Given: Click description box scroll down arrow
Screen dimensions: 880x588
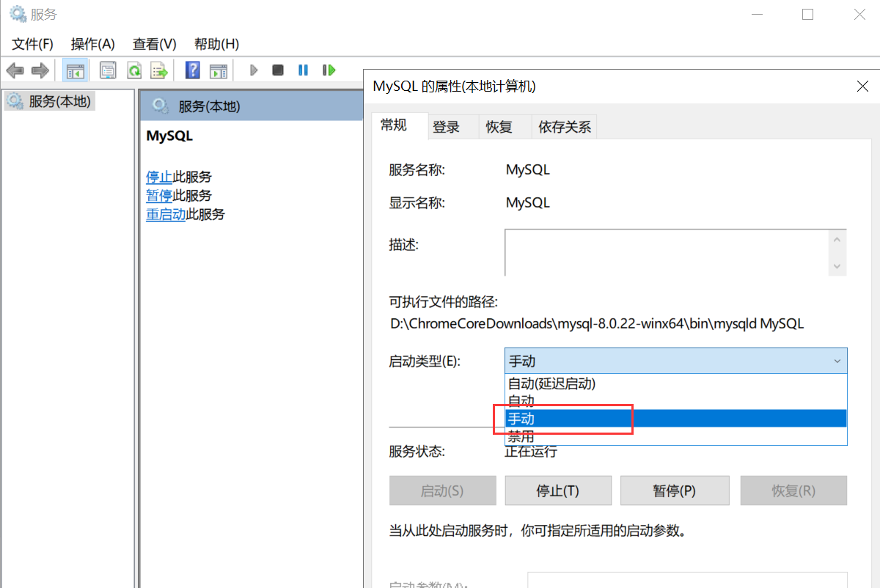Looking at the screenshot, I should 837,266.
